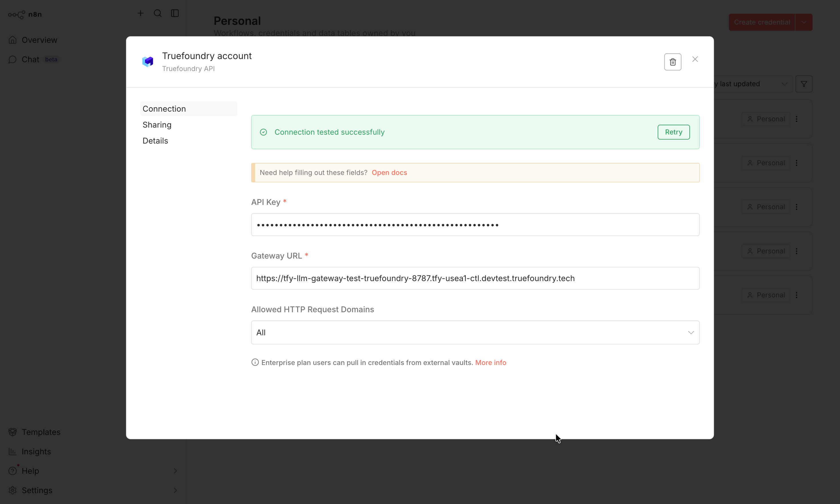The image size is (840, 504).
Task: Switch to the Sharing tab
Action: (157, 125)
